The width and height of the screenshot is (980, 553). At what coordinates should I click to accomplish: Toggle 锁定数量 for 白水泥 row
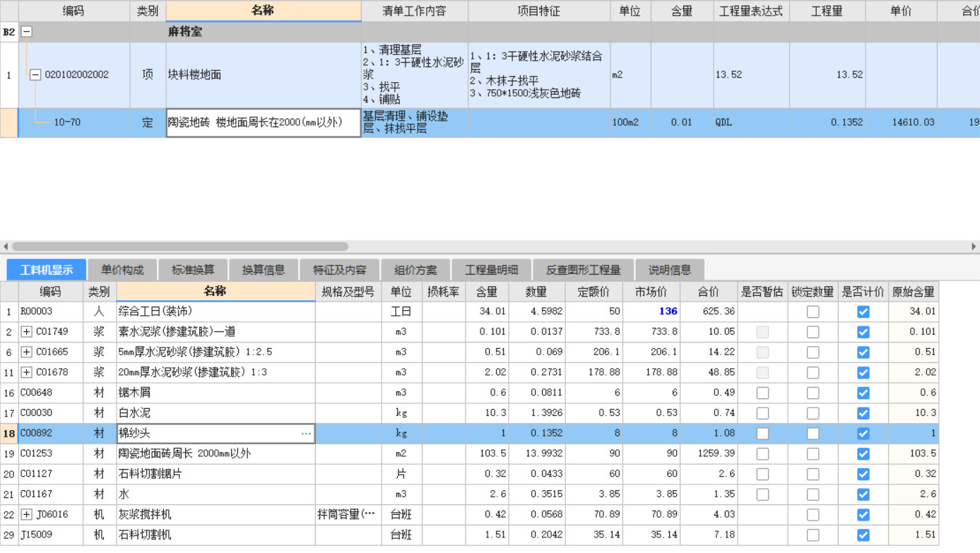[813, 413]
